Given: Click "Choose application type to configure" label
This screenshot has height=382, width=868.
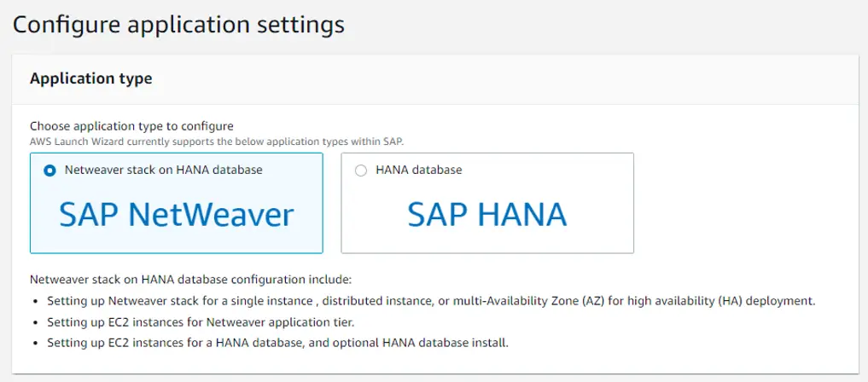Looking at the screenshot, I should tap(131, 126).
